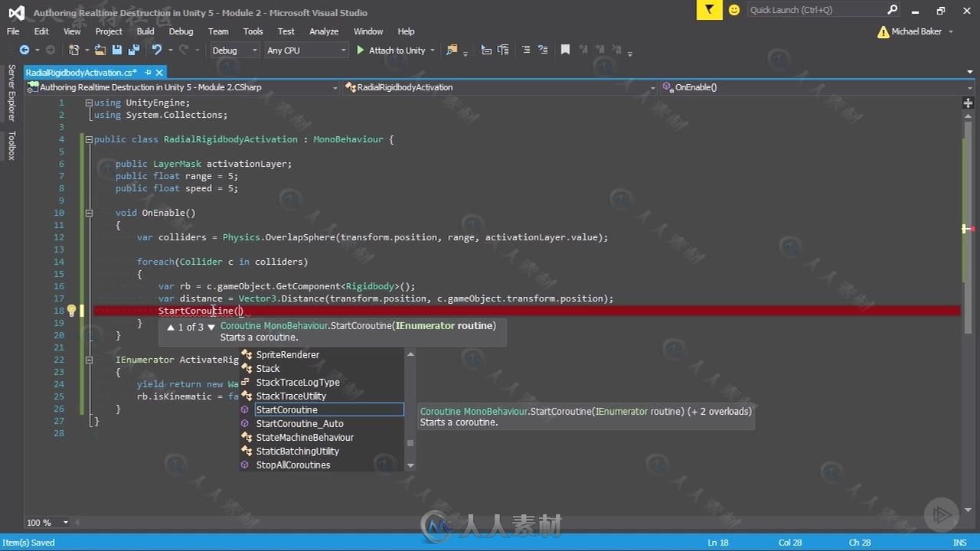This screenshot has width=980, height=551.
Task: Switch to the RadialRigidbodyActivation.cs tab
Action: click(x=81, y=73)
